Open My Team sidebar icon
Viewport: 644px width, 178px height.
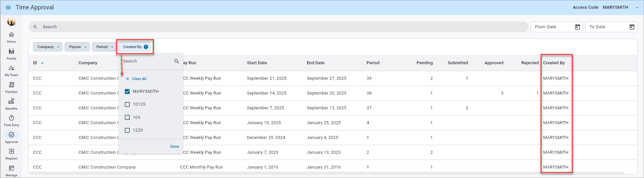(x=11, y=68)
